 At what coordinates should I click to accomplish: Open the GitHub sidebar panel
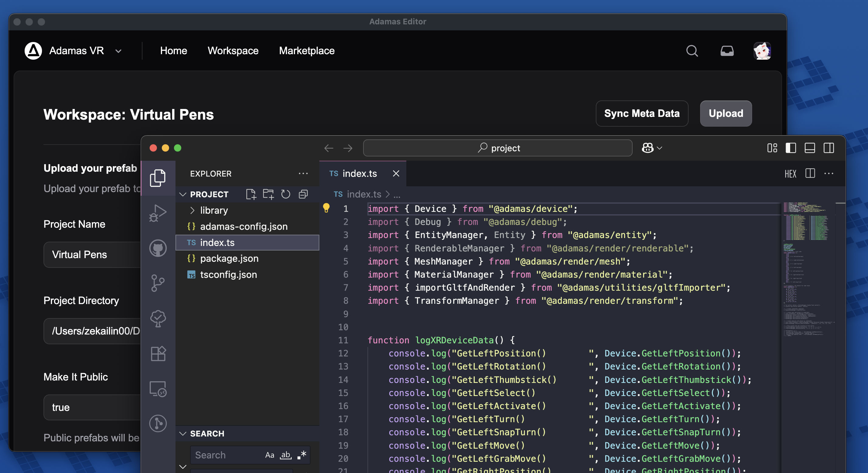[x=158, y=248]
